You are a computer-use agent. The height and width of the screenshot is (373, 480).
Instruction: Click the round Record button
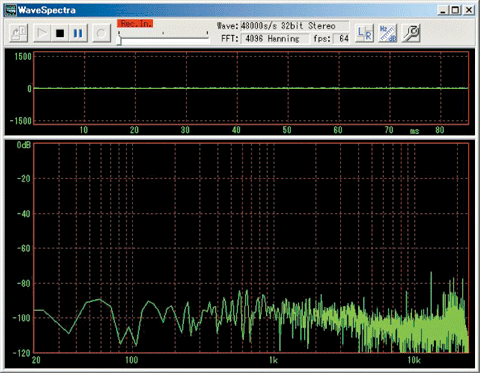click(x=101, y=33)
